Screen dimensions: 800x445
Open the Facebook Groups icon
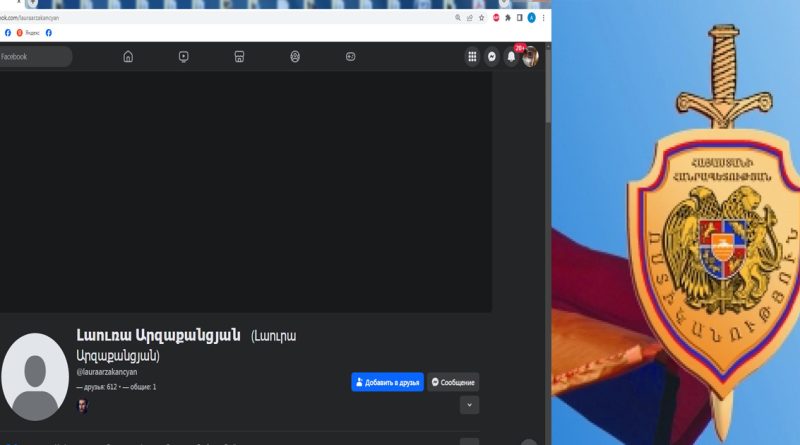click(295, 57)
